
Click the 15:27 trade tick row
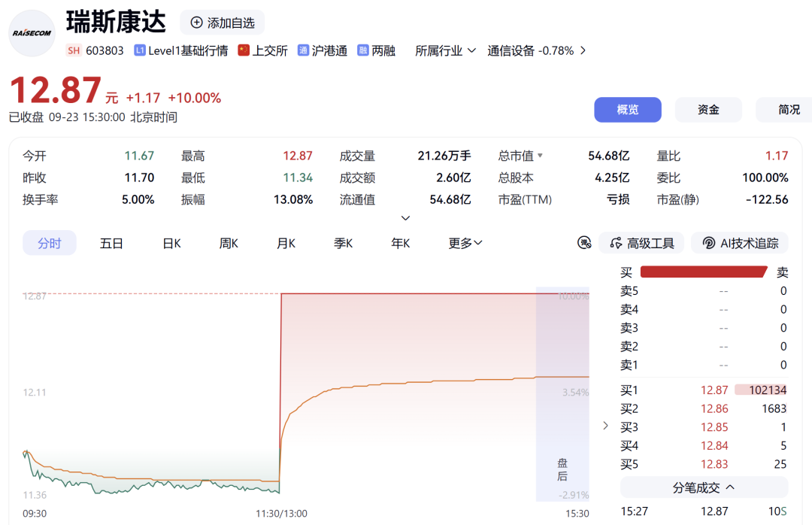[704, 511]
